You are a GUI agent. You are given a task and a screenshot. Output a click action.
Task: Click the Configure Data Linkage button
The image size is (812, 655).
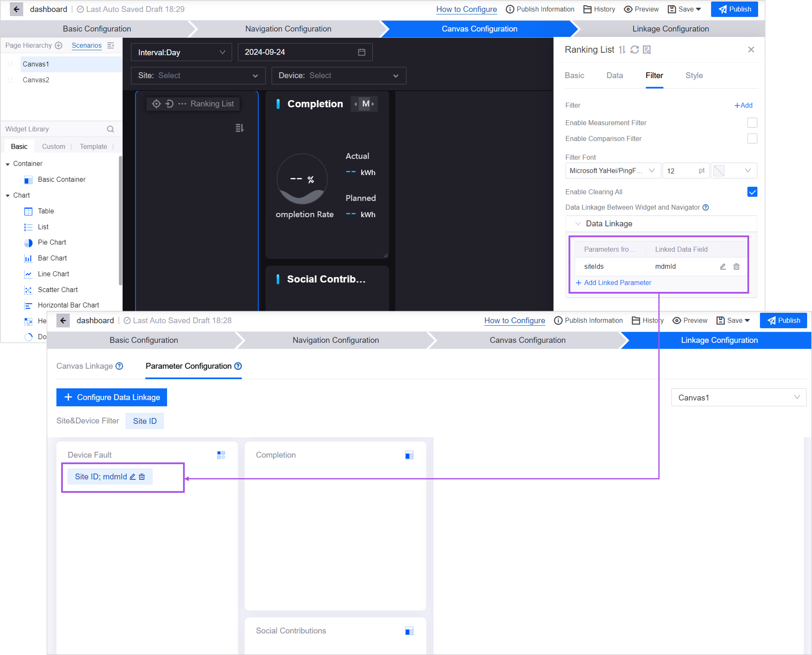click(x=112, y=397)
